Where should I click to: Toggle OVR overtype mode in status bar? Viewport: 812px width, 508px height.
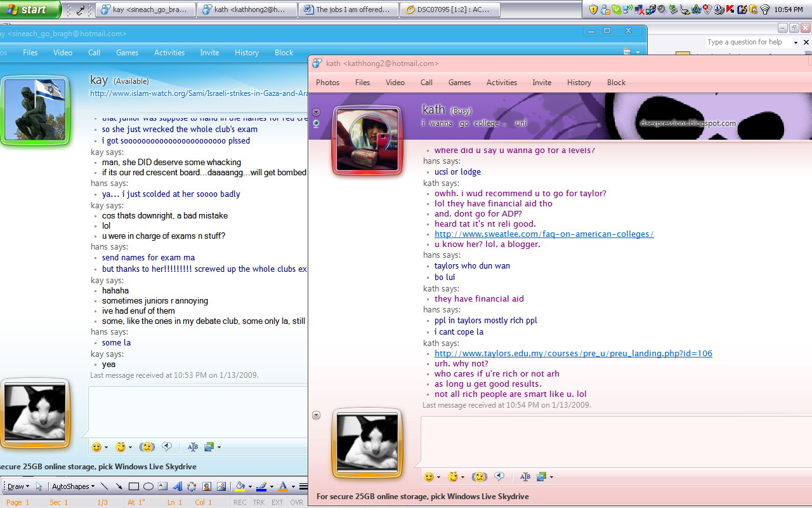coord(297,502)
